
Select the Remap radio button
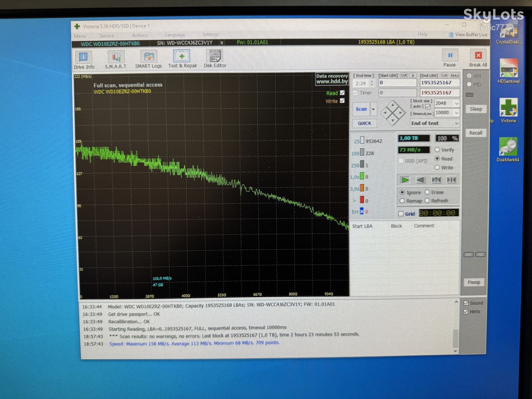tap(402, 201)
